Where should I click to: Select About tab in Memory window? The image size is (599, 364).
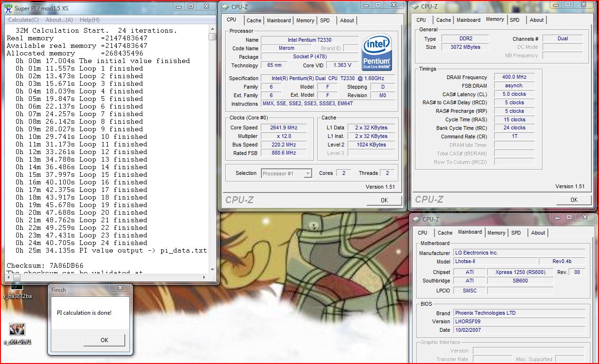point(536,20)
